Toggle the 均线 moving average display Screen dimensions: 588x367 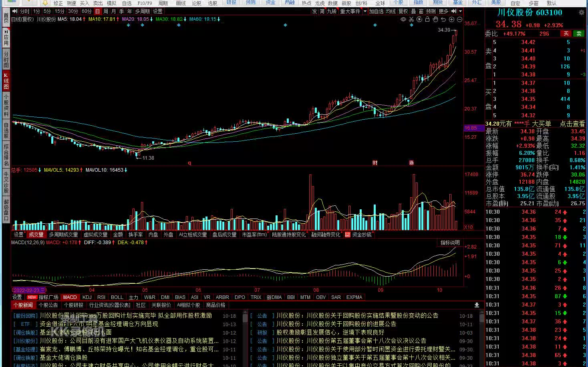coord(391,11)
